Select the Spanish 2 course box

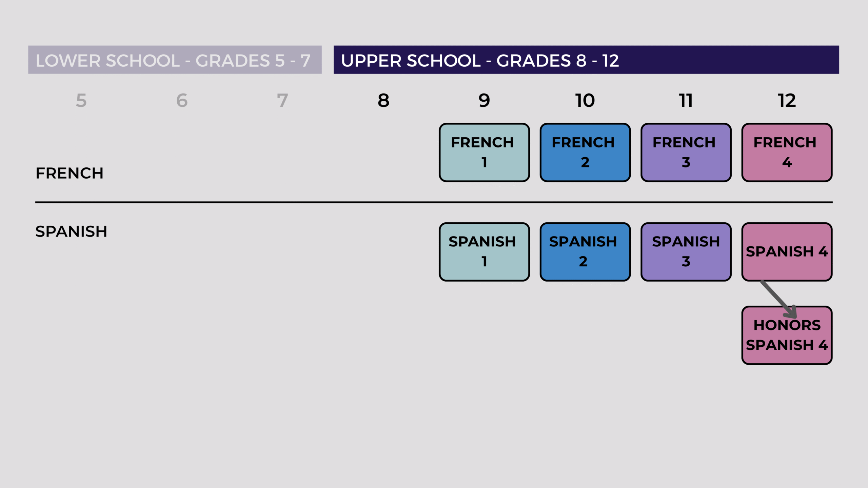585,252
